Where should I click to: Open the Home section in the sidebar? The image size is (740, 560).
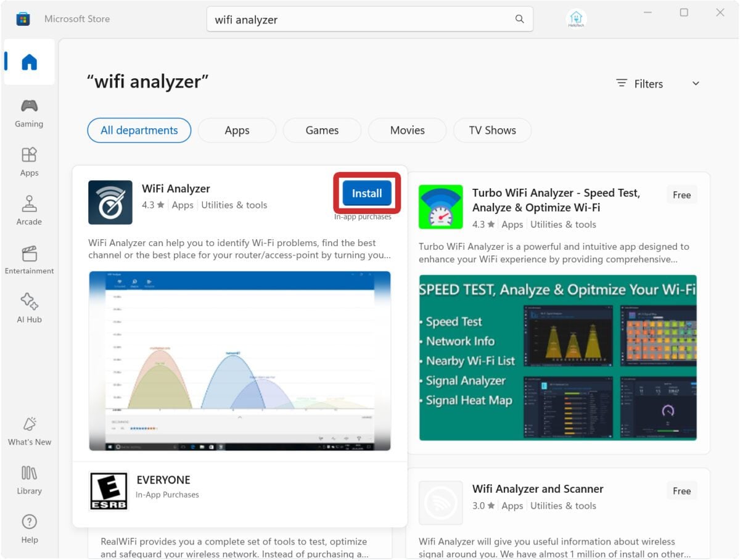coord(29,62)
